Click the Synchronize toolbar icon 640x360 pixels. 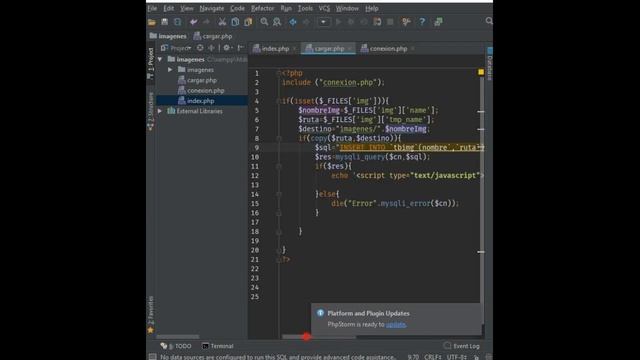pyautogui.click(x=178, y=22)
